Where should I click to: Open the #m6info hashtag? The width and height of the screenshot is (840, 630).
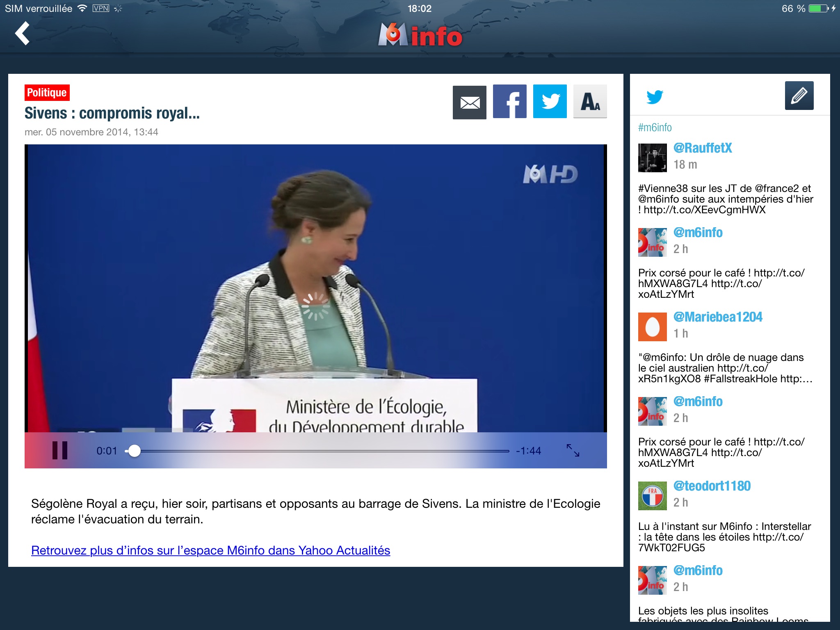(x=655, y=128)
